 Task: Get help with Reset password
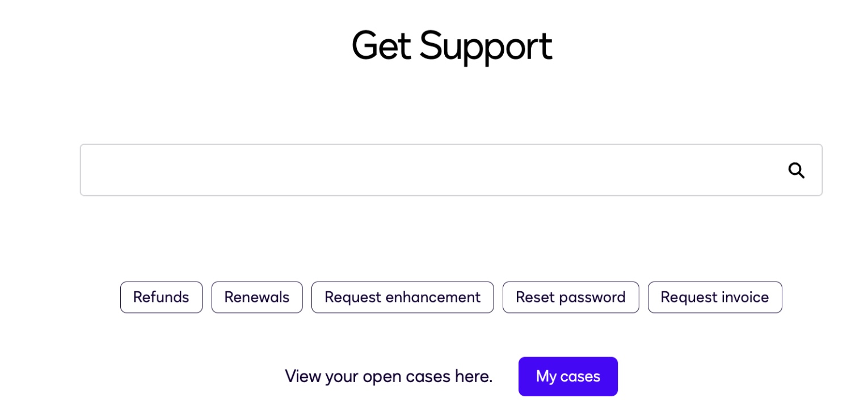pyautogui.click(x=570, y=298)
